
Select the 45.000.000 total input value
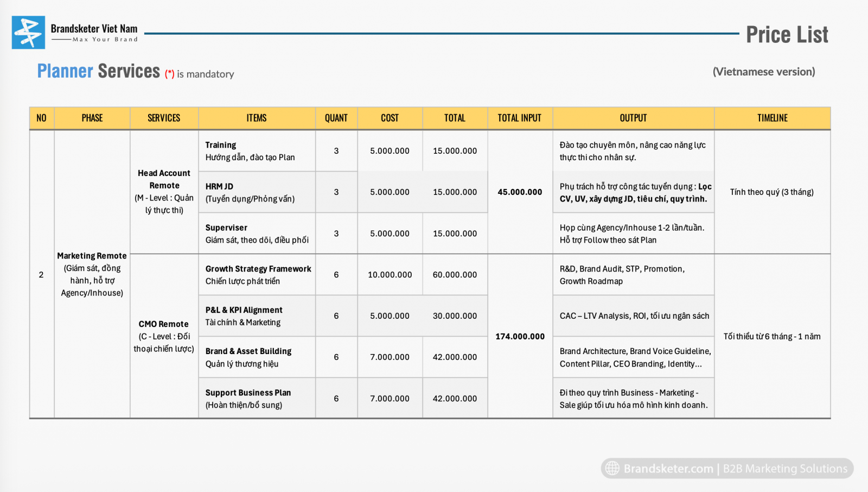pos(520,192)
